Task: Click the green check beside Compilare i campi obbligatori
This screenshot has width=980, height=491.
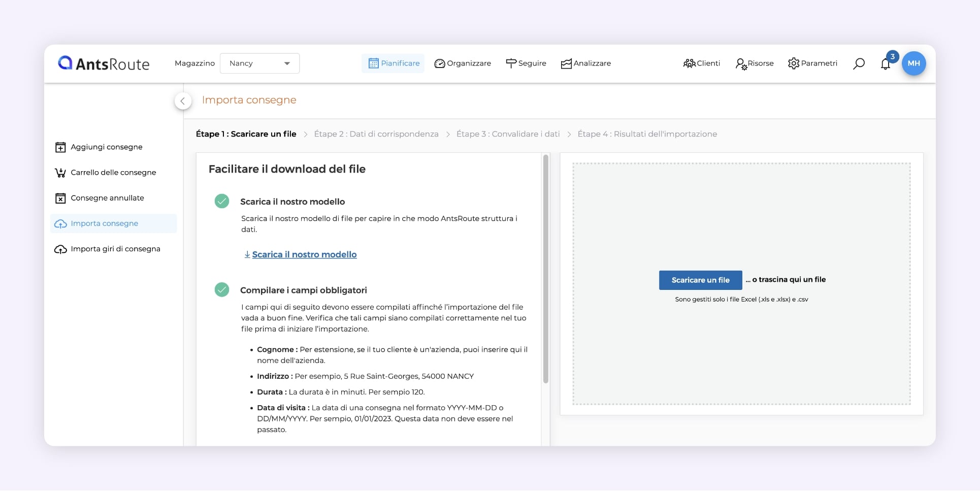Action: point(222,290)
